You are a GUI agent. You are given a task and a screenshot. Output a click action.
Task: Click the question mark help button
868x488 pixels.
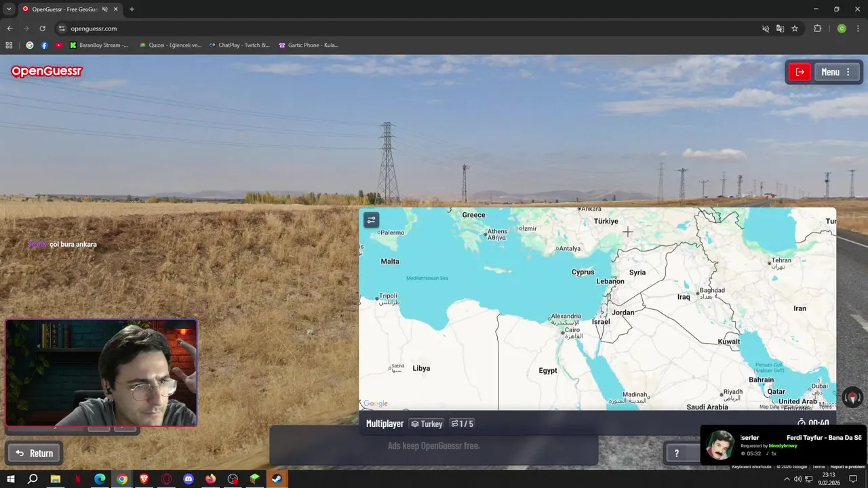[676, 453]
